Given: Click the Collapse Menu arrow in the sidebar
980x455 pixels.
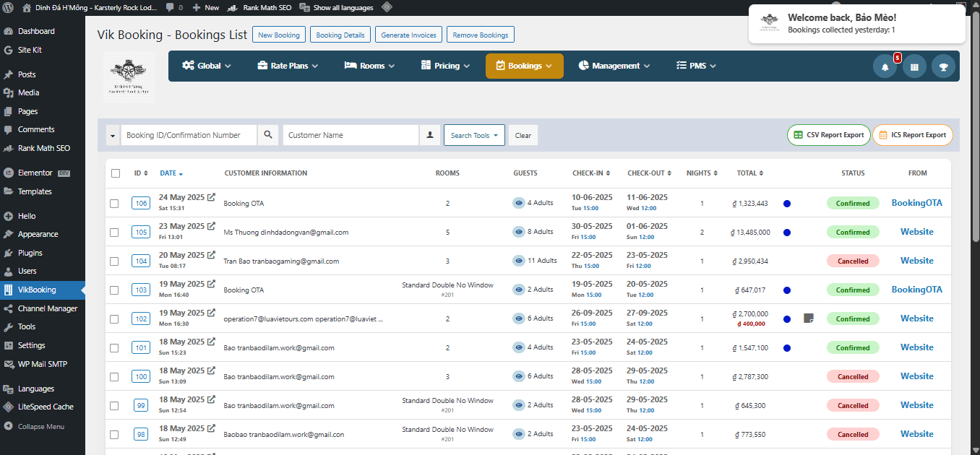Looking at the screenshot, I should click(8, 427).
